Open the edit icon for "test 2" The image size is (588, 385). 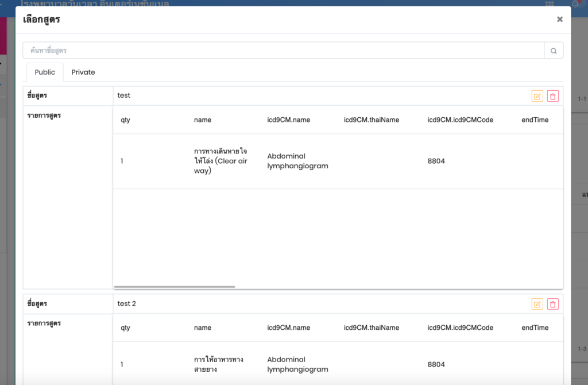click(x=537, y=305)
